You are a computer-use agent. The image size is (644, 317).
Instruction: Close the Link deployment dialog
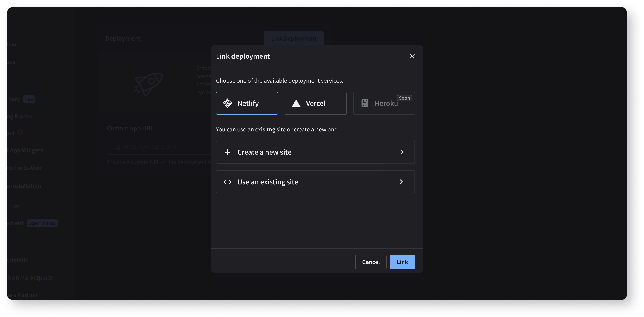(412, 56)
